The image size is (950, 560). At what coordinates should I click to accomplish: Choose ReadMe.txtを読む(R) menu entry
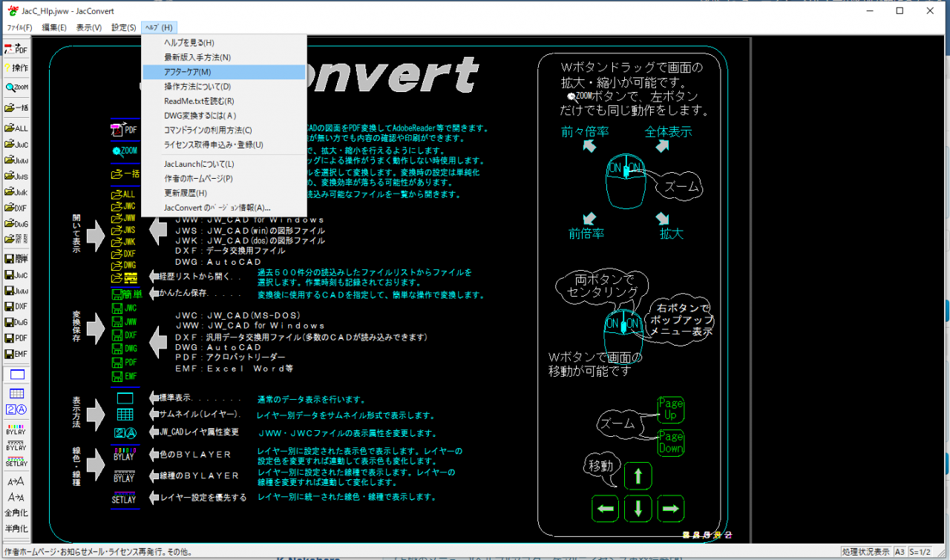(199, 101)
